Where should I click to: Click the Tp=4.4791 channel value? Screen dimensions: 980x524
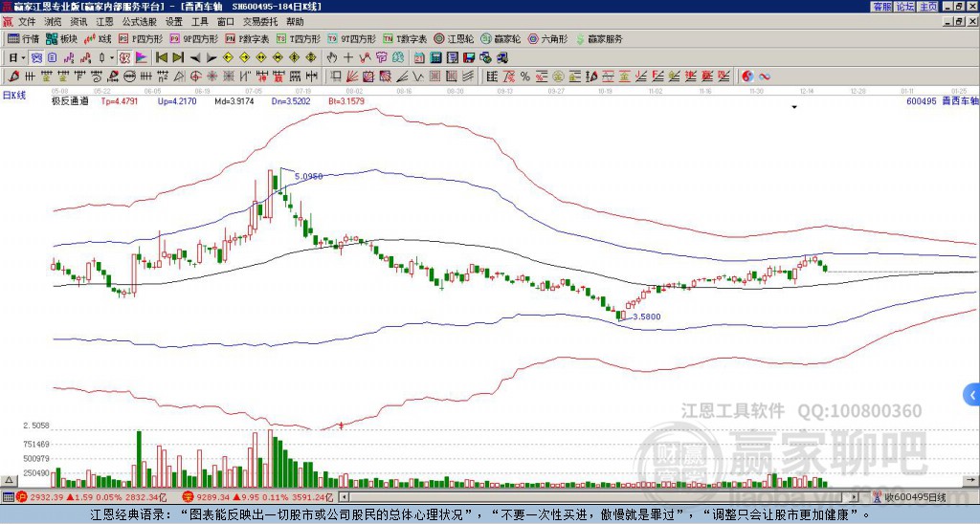click(x=120, y=100)
